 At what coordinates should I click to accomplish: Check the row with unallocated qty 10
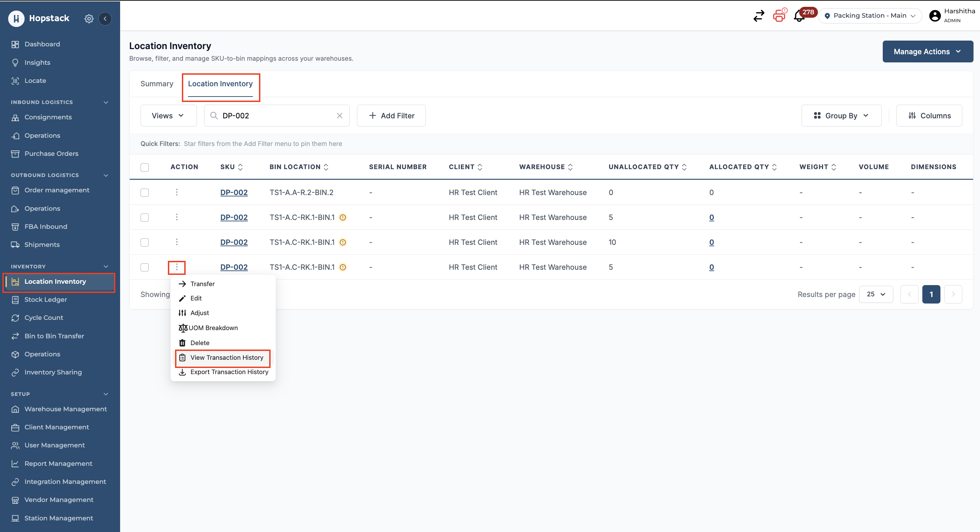coord(145,242)
